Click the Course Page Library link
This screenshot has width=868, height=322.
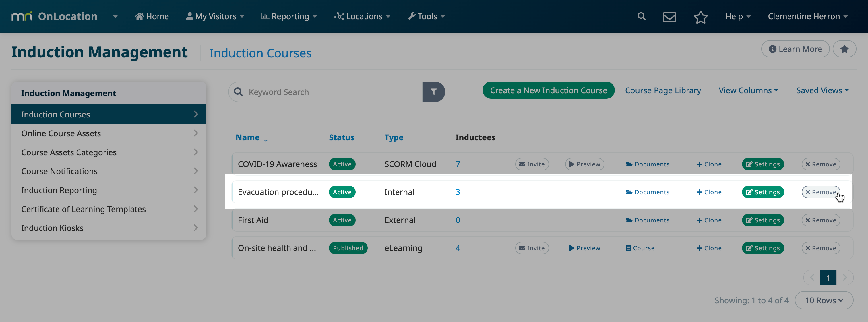click(x=662, y=91)
